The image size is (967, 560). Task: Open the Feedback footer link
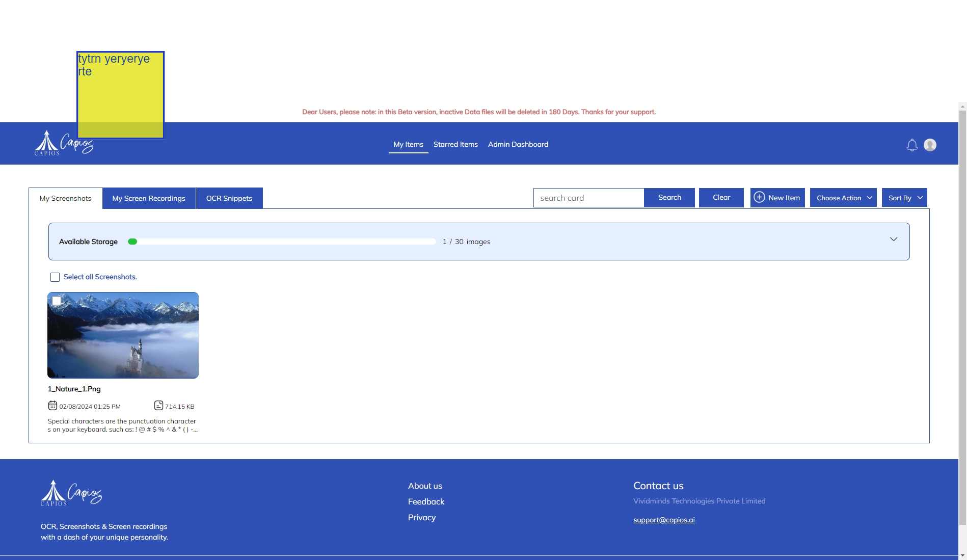pos(426,502)
